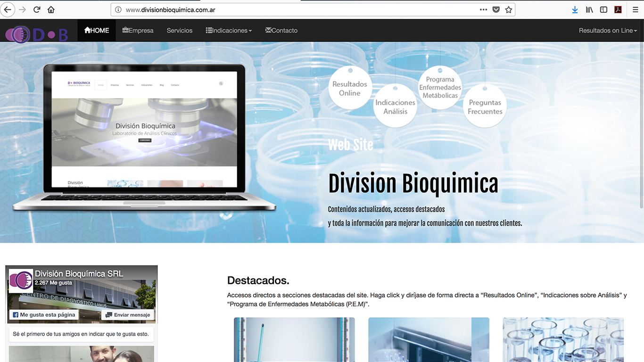Click the browser forward arrow
Viewport: 644px width, 362px height.
[x=22, y=9]
